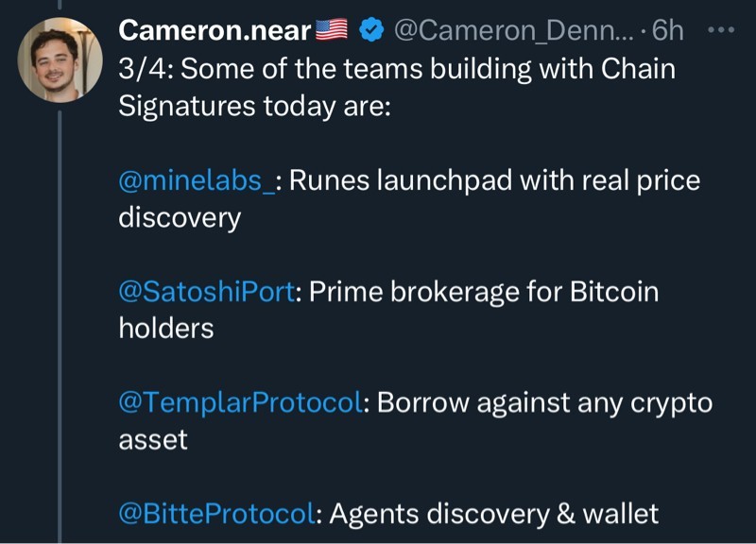Open Cameron.near's profile avatar photo

click(x=60, y=59)
